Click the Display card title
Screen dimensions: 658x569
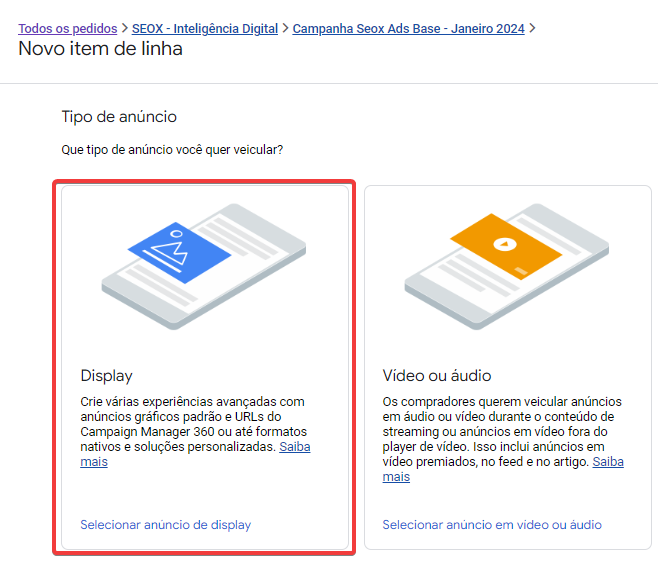coord(107,376)
